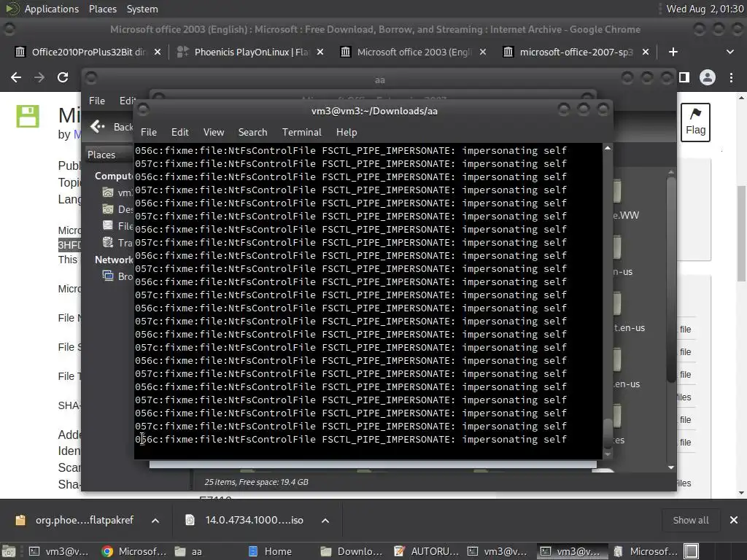Go forward in Chrome browser

[39, 77]
